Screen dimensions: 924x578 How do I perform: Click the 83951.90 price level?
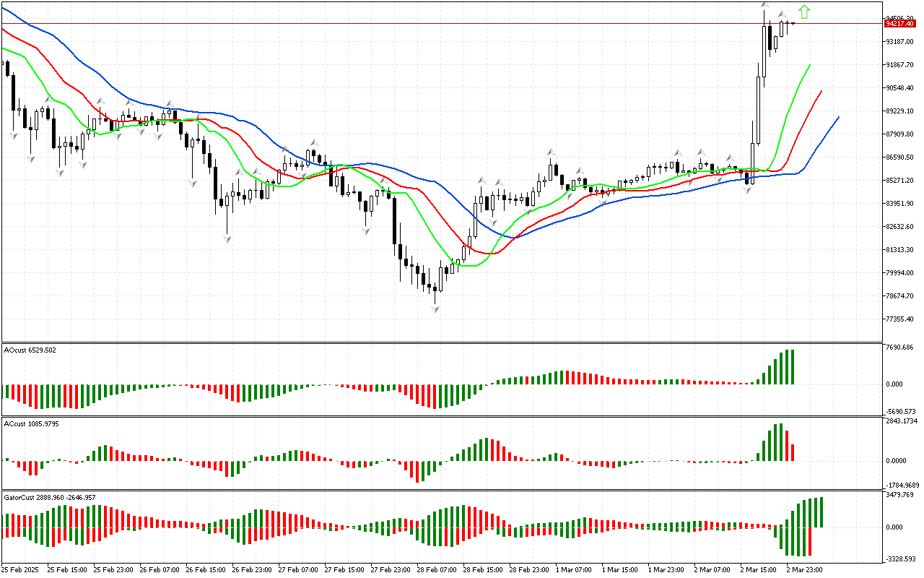point(899,204)
